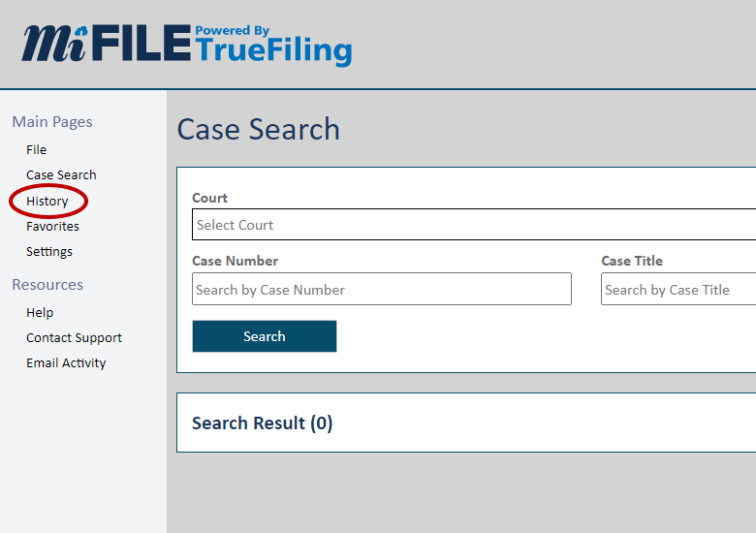Viewport: 756px width, 533px height.
Task: Open the Settings page link
Action: tap(49, 252)
